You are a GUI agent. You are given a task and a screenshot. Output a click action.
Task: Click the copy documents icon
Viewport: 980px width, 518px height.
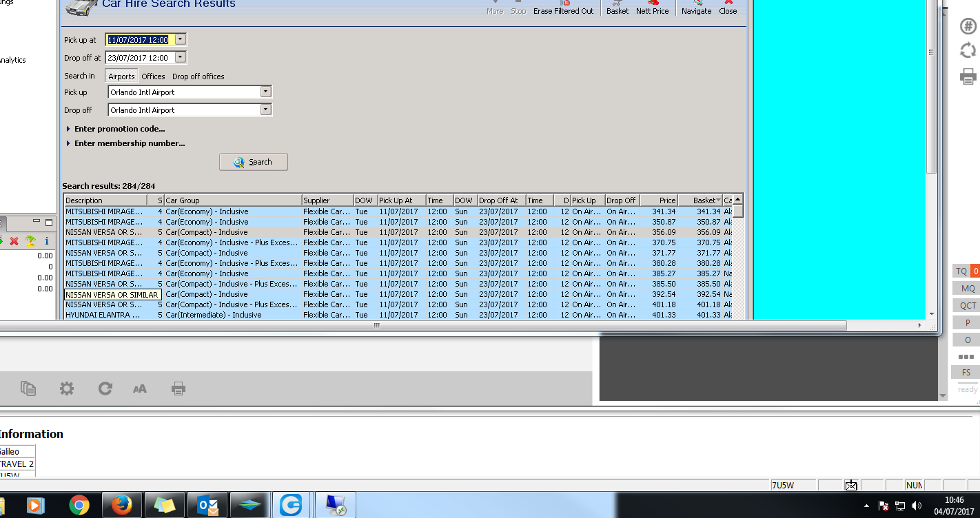(x=28, y=388)
